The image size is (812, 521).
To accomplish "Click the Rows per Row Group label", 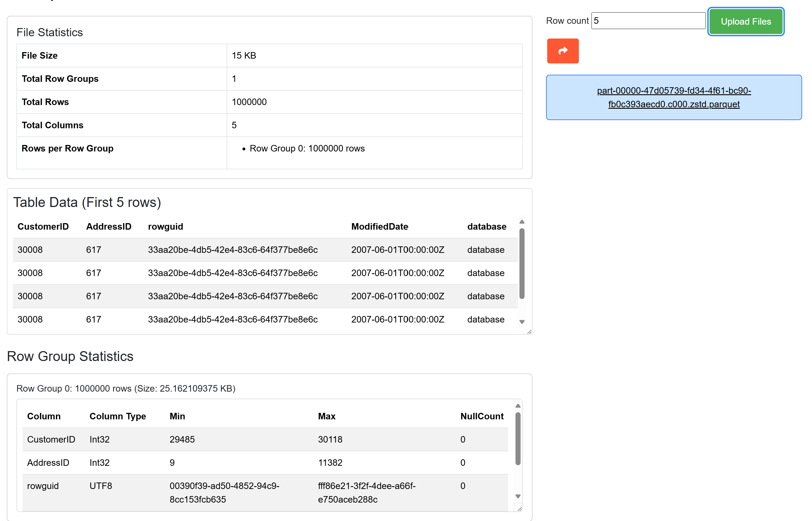I will (x=67, y=149).
